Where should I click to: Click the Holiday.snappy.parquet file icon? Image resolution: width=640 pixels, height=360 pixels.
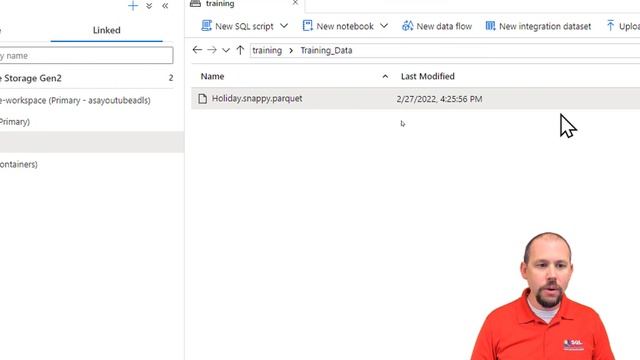pos(202,98)
